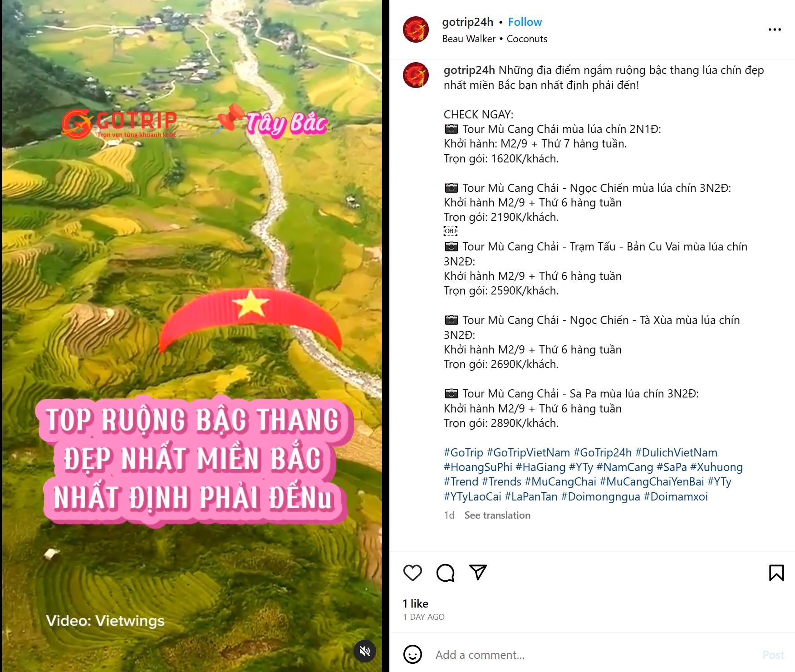Save post with bookmark icon
Screen dimensions: 795x672
point(776,573)
